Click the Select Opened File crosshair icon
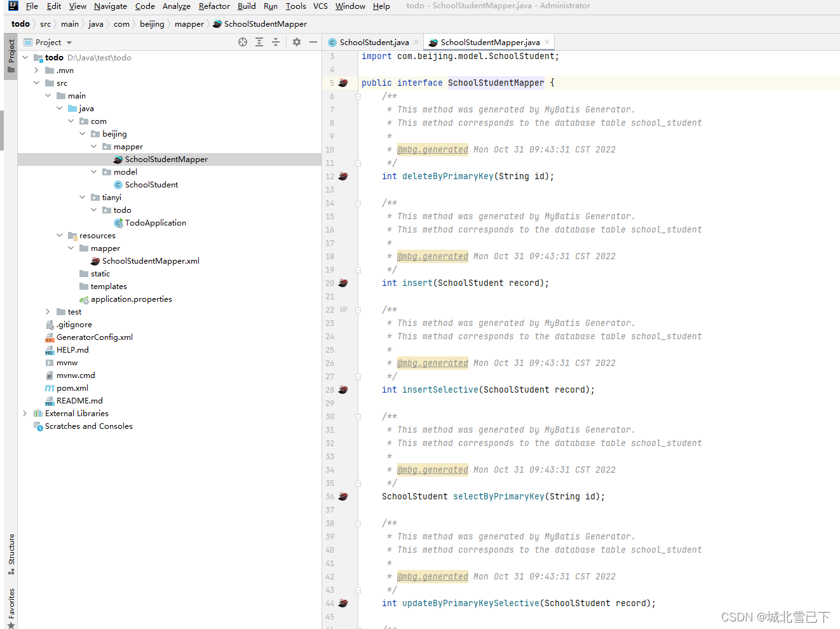 tap(243, 41)
